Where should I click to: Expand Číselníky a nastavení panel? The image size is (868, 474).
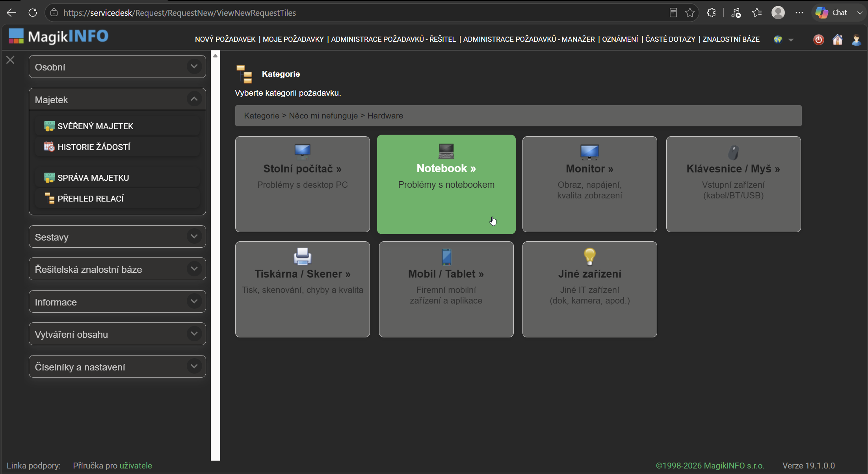click(x=117, y=367)
